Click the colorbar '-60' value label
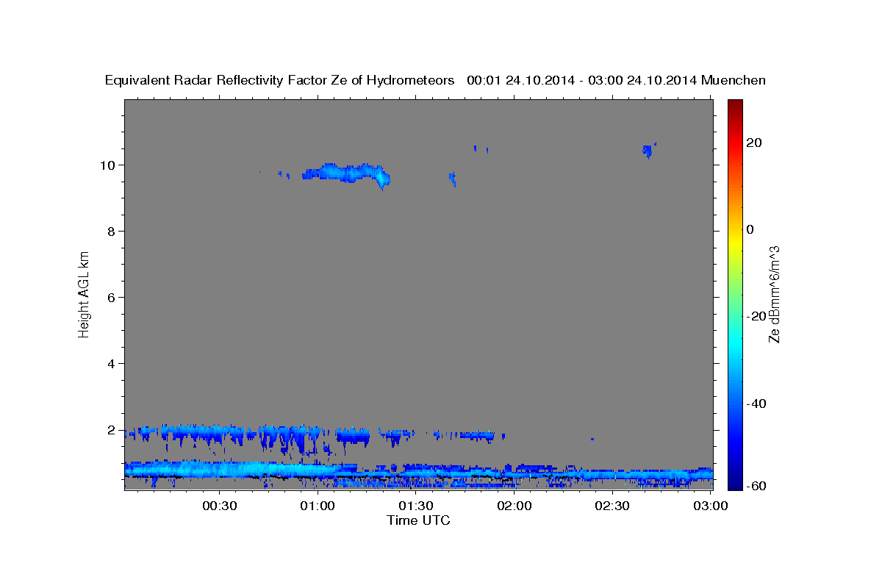The image size is (882, 588). point(756,486)
